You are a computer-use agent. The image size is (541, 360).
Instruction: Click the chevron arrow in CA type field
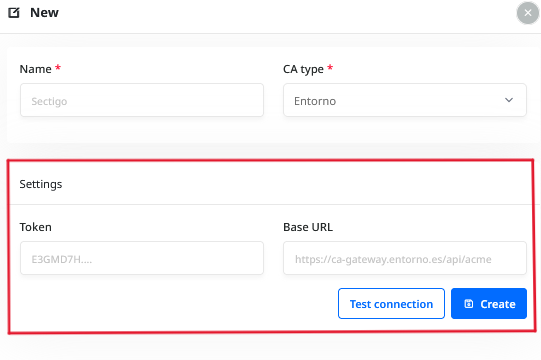tap(509, 100)
